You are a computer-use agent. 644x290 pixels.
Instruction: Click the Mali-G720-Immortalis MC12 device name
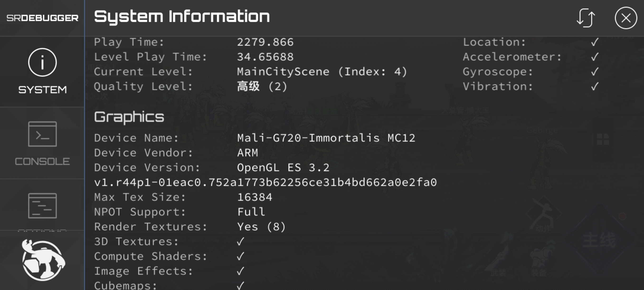(x=326, y=138)
